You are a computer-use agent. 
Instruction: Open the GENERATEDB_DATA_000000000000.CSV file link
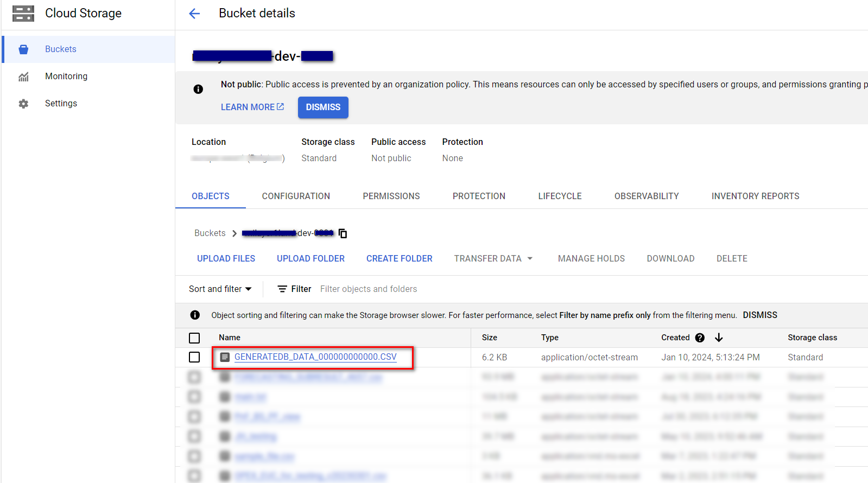tap(315, 357)
